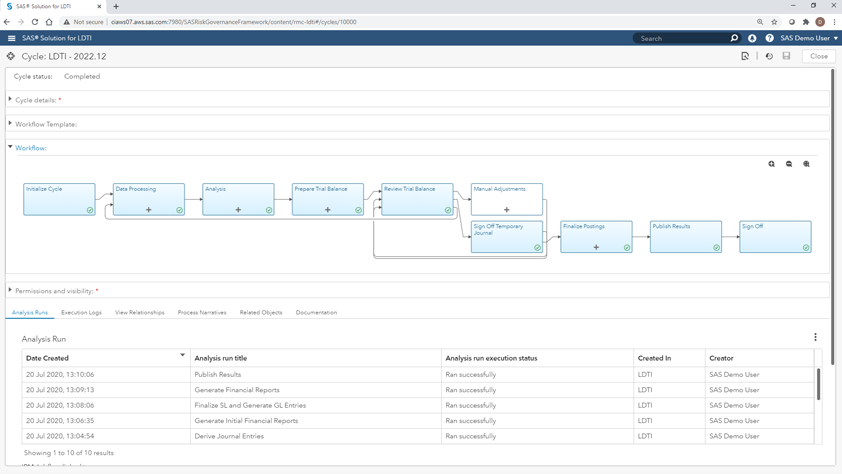Screen dimensions: 842x474
Task: Click the document export icon beside Close
Action: pos(745,56)
